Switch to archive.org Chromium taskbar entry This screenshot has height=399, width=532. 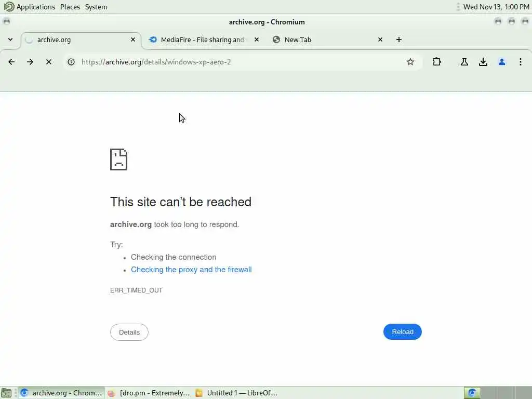(x=61, y=393)
